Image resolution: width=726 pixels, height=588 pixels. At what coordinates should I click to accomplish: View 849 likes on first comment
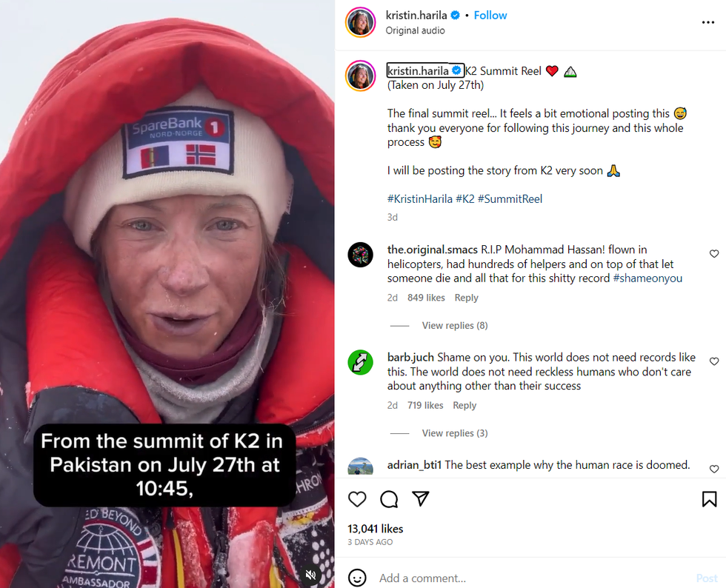click(426, 298)
